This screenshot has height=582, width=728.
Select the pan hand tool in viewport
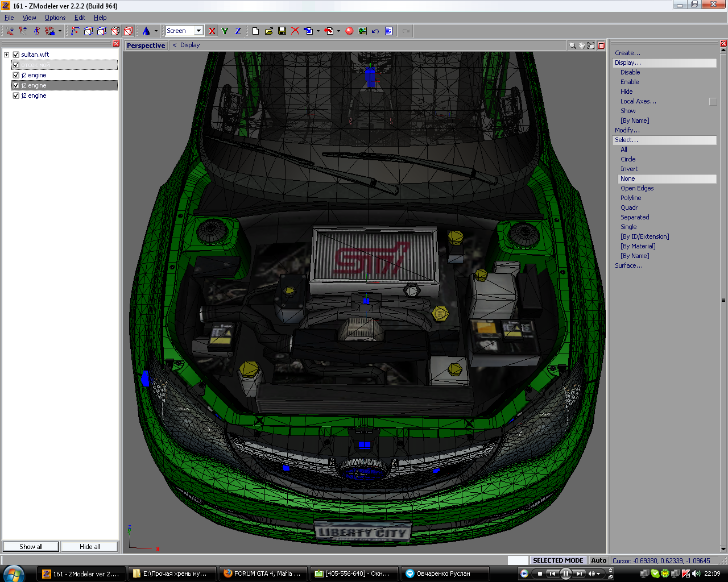[582, 45]
